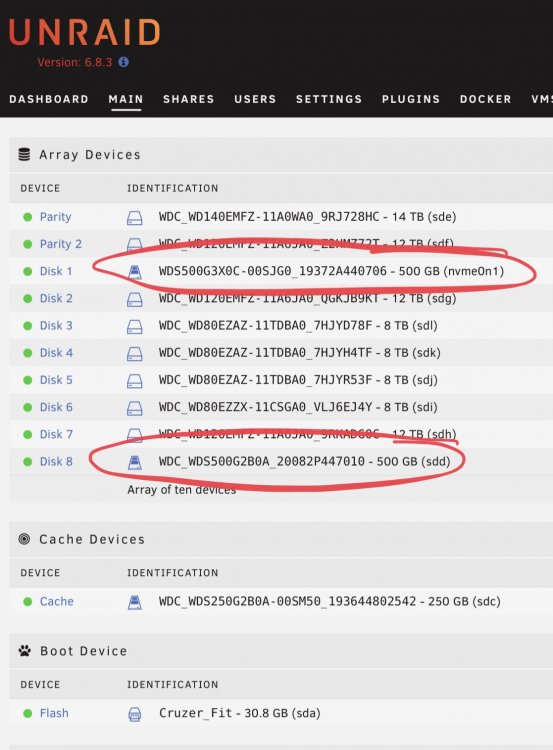Click the green status dot for Parity 2
This screenshot has height=750, width=553.
28,244
